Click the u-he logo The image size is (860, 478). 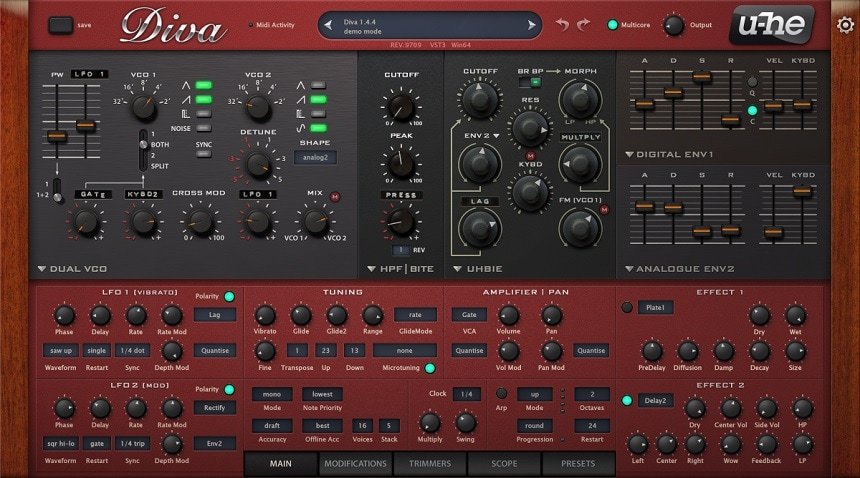[x=772, y=24]
